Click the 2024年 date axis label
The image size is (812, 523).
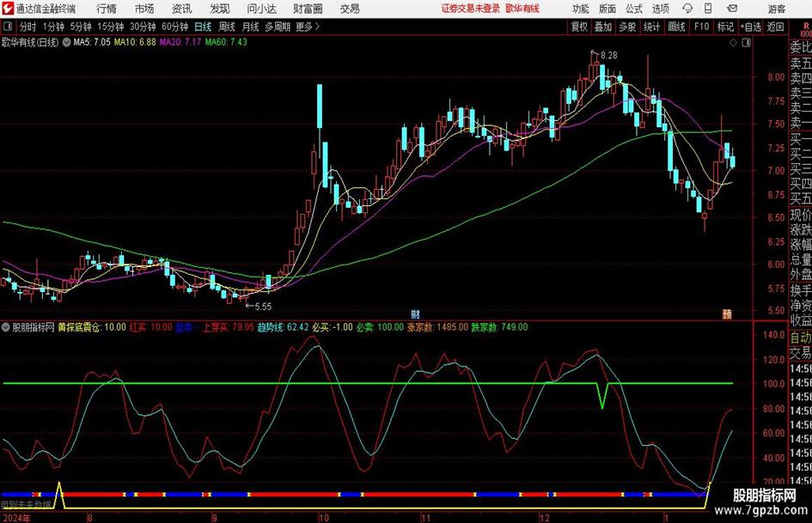[16, 518]
